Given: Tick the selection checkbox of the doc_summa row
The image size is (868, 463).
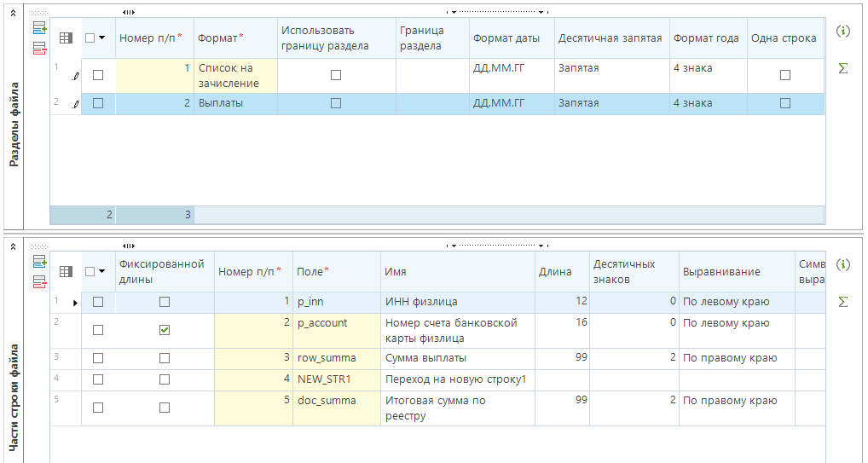Looking at the screenshot, I should click(98, 408).
